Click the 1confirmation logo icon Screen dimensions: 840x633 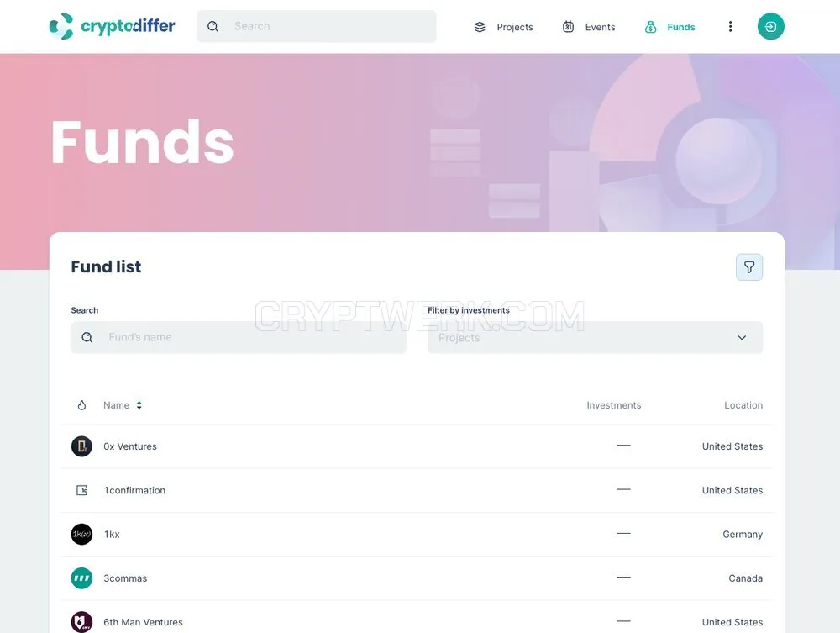81,490
